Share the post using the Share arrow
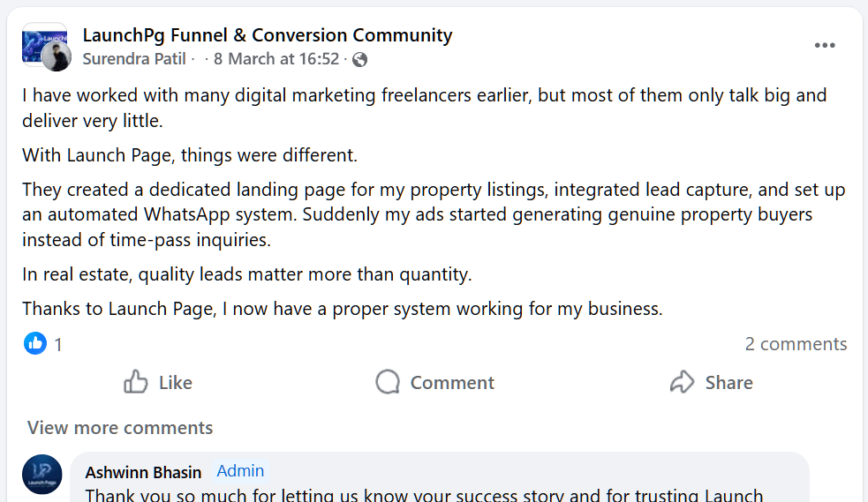Screen dimensions: 868x502 tap(711, 382)
